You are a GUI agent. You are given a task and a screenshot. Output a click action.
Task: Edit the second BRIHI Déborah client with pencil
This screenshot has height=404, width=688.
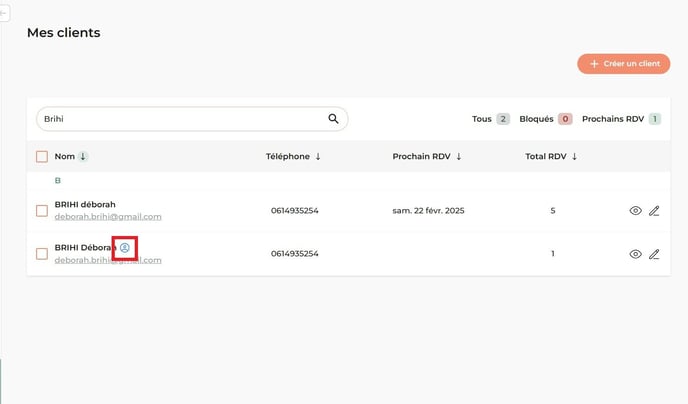pyautogui.click(x=654, y=254)
